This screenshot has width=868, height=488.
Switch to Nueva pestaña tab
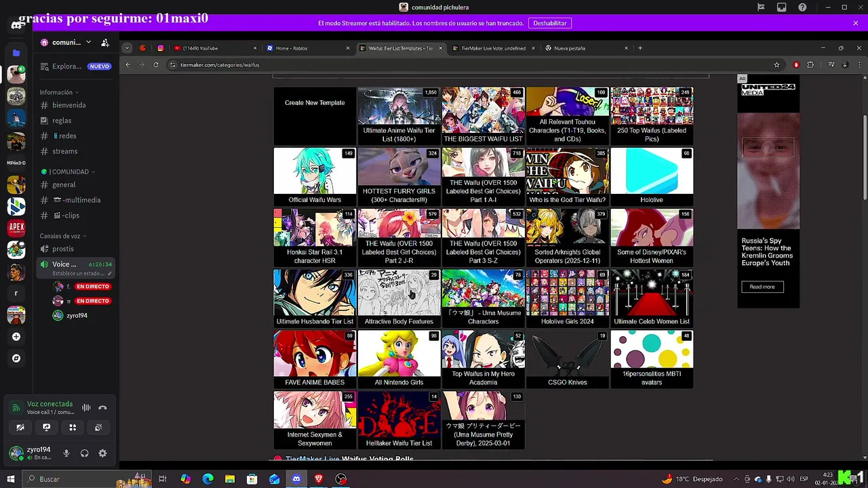click(586, 48)
